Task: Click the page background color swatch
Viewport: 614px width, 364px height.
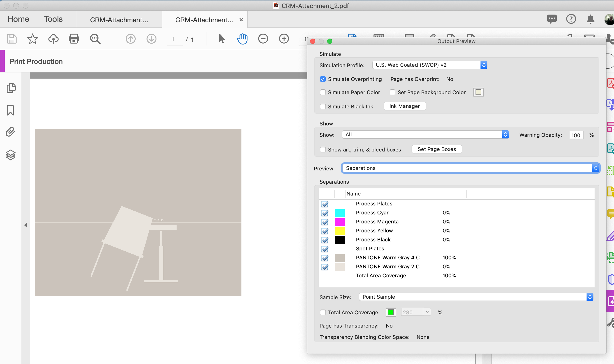Action: click(x=478, y=92)
